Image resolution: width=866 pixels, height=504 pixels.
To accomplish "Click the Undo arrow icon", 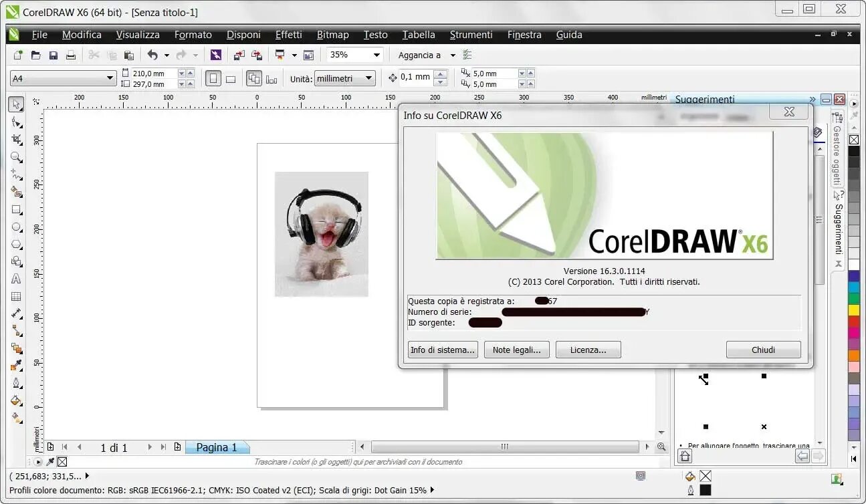I will coord(152,55).
